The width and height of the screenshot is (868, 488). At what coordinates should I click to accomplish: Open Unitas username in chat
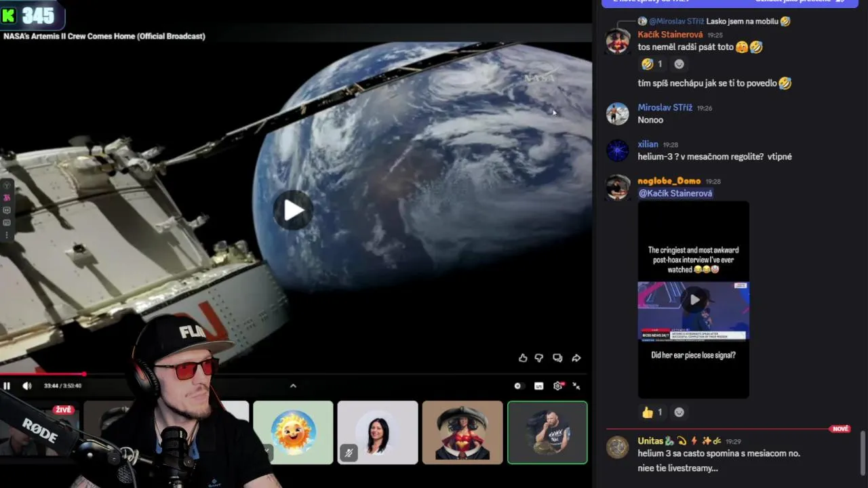[x=650, y=441]
